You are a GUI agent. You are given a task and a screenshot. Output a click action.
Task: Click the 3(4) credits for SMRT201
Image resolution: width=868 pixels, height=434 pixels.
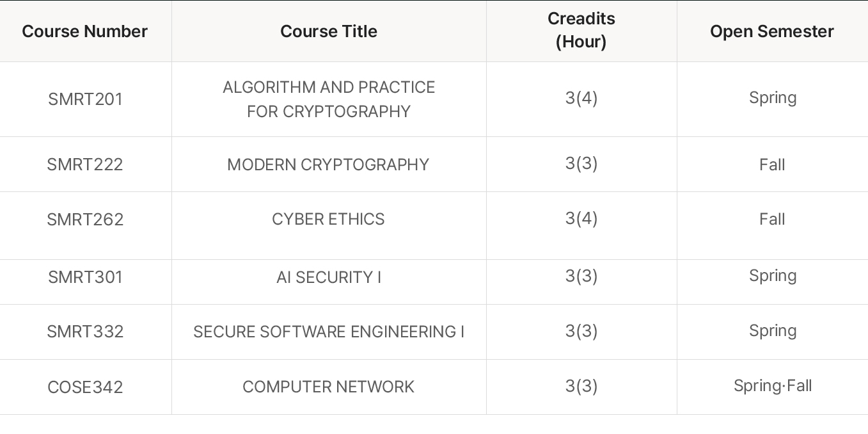click(x=581, y=98)
